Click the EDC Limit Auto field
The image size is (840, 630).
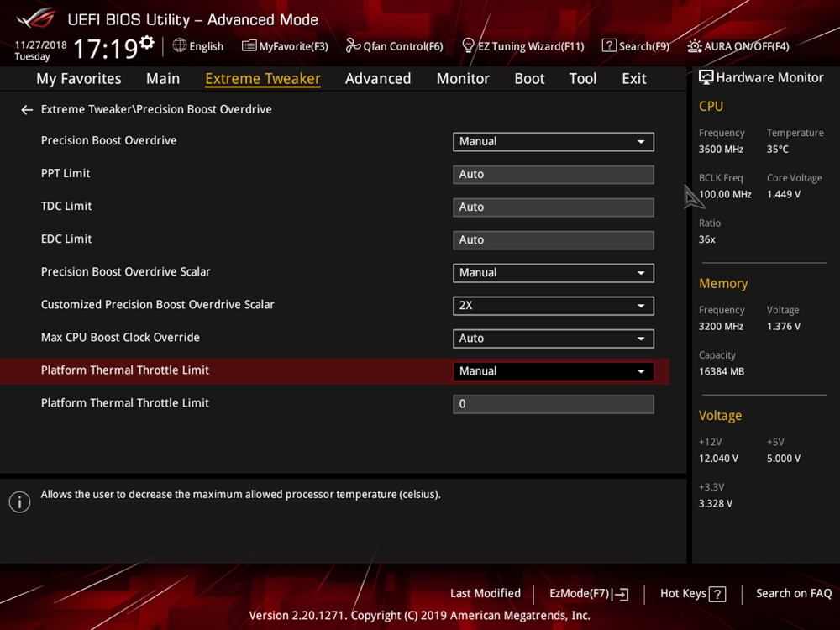pyautogui.click(x=554, y=240)
